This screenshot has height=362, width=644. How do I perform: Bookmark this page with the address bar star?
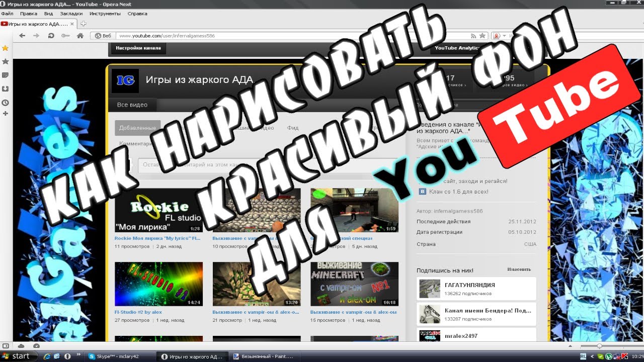[482, 36]
